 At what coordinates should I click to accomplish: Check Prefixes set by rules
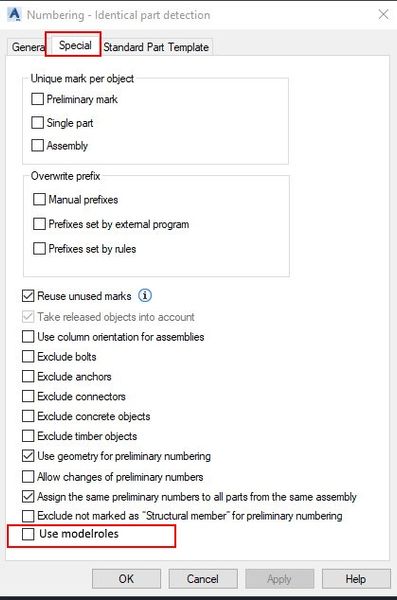pyautogui.click(x=39, y=249)
